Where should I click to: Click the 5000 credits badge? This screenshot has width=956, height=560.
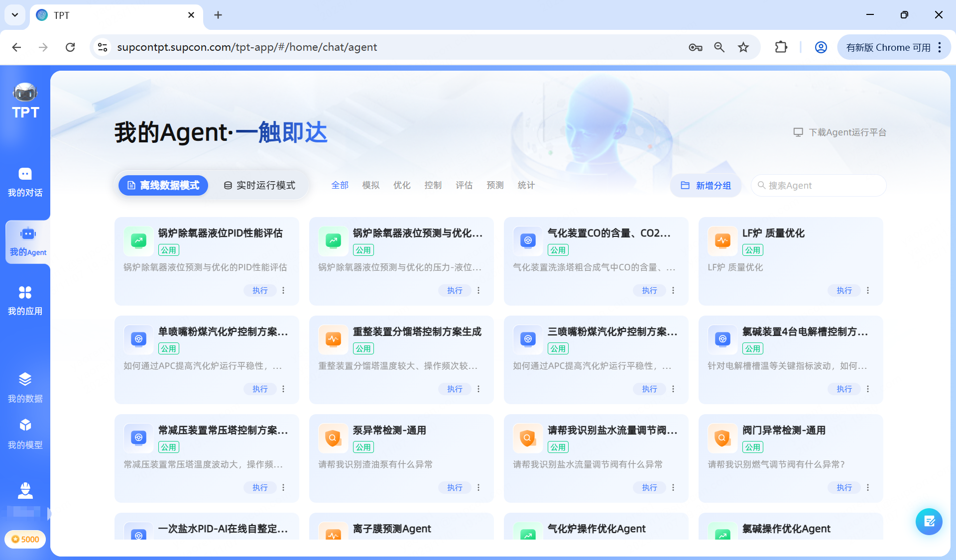(25, 539)
